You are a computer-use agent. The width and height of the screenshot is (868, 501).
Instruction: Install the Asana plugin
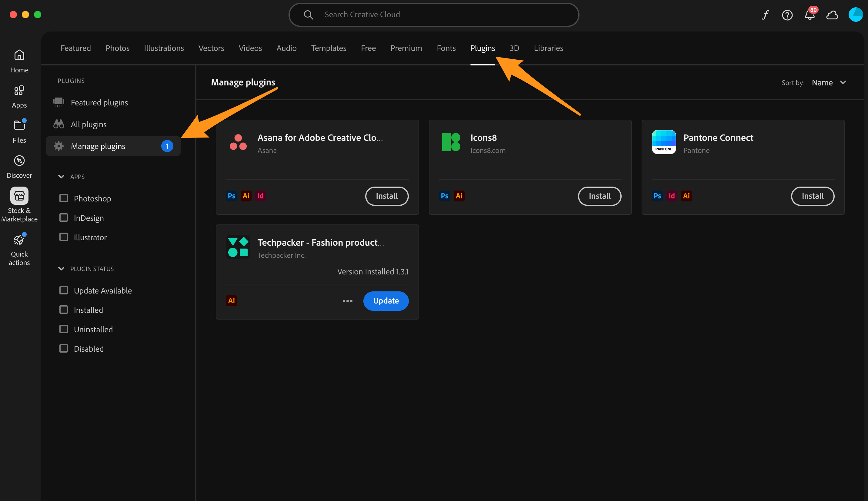coord(387,196)
